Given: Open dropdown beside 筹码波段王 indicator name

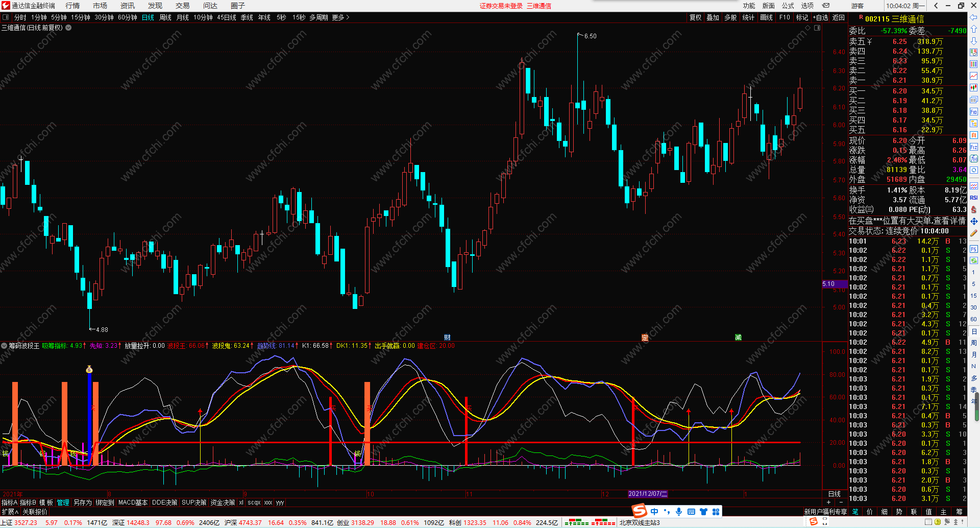Looking at the screenshot, I should (x=4, y=346).
